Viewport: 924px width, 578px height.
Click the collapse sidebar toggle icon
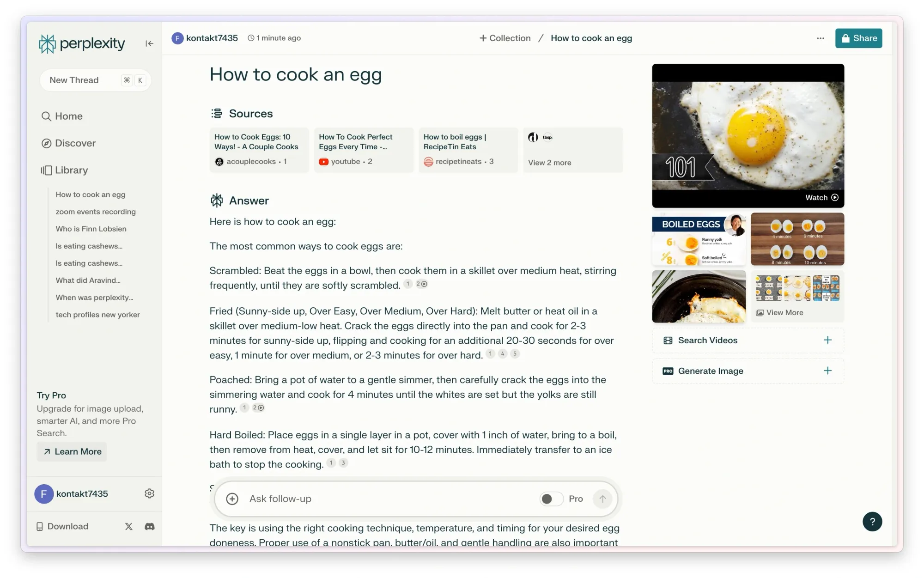click(x=149, y=43)
